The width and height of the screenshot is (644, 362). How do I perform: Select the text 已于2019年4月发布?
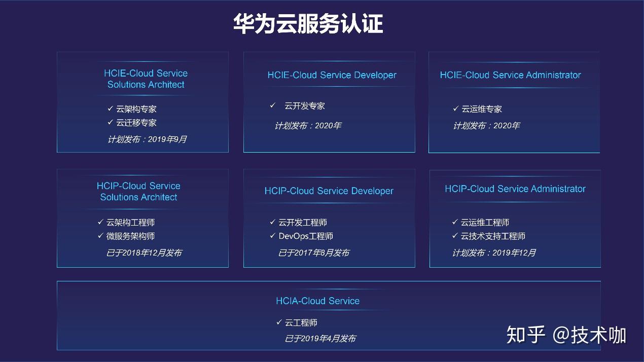320,339
